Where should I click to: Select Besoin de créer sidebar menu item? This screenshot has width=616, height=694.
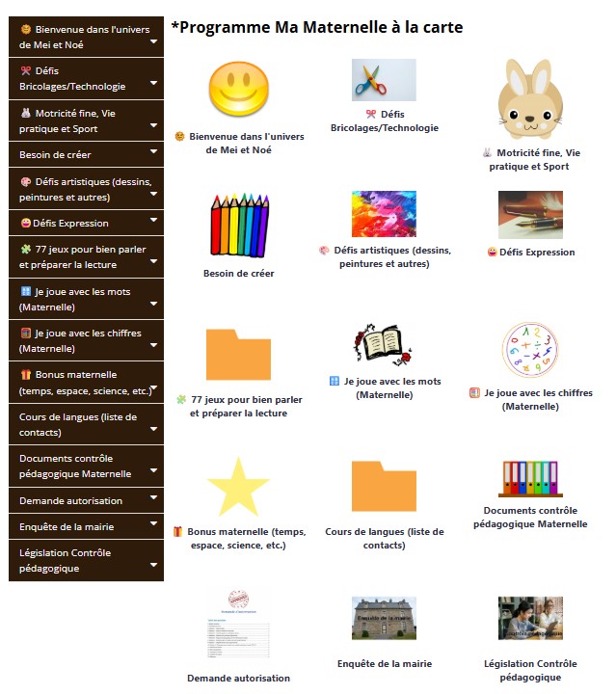87,154
